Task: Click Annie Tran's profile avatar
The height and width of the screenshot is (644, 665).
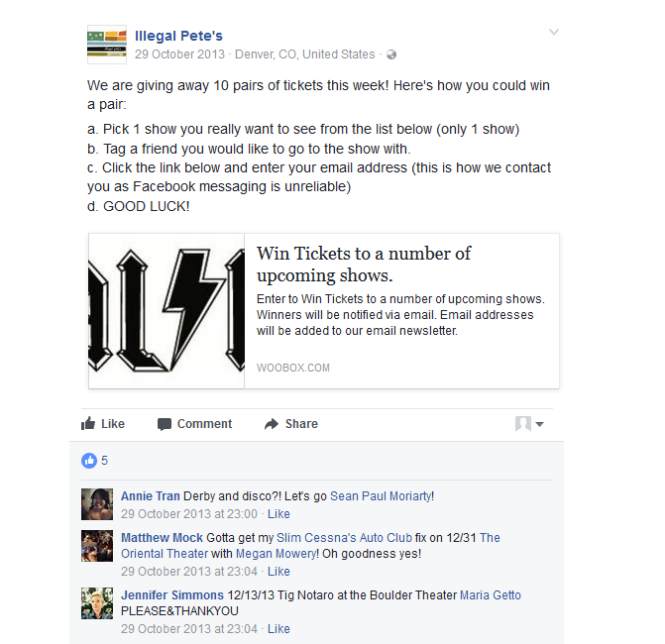Action: pyautogui.click(x=97, y=504)
